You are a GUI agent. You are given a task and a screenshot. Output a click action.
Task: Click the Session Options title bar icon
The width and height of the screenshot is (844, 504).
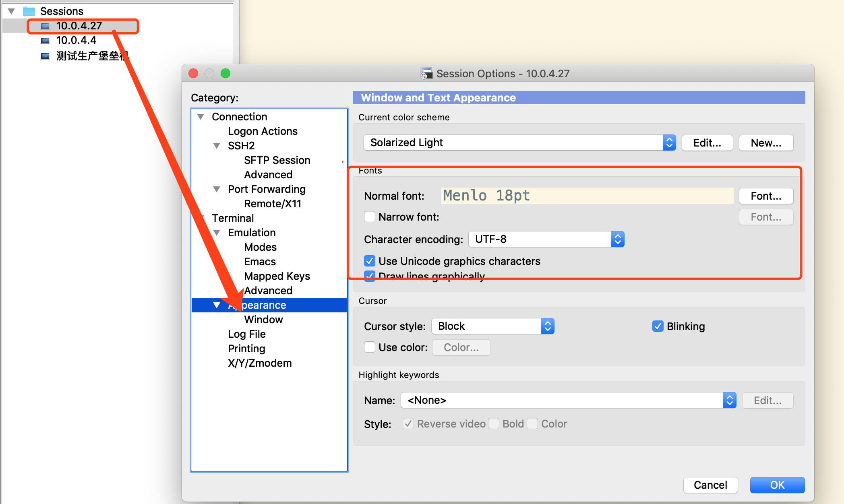point(428,73)
